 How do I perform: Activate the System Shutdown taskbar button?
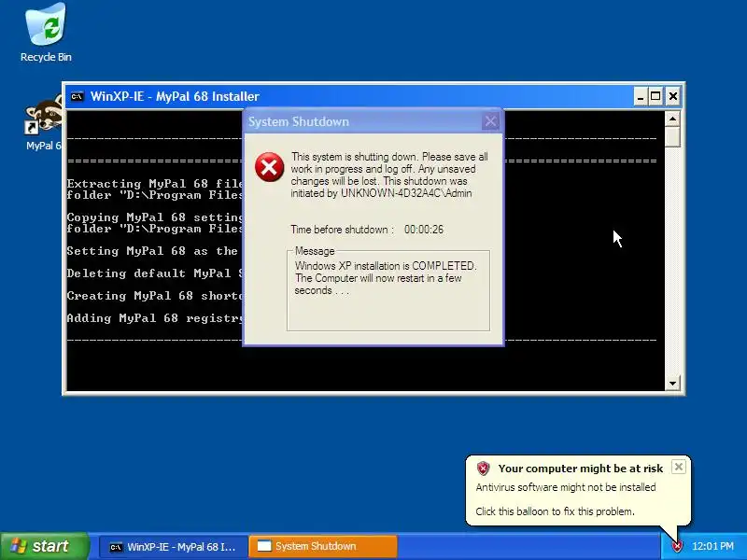coord(323,547)
